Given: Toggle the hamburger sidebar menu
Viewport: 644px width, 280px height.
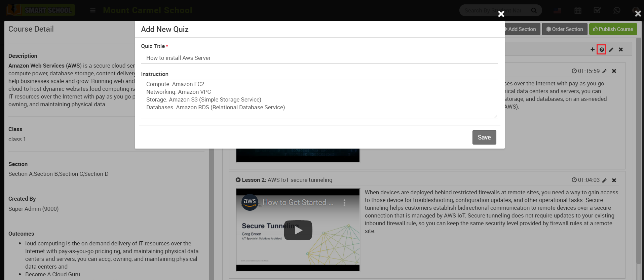Looking at the screenshot, I should (x=93, y=10).
